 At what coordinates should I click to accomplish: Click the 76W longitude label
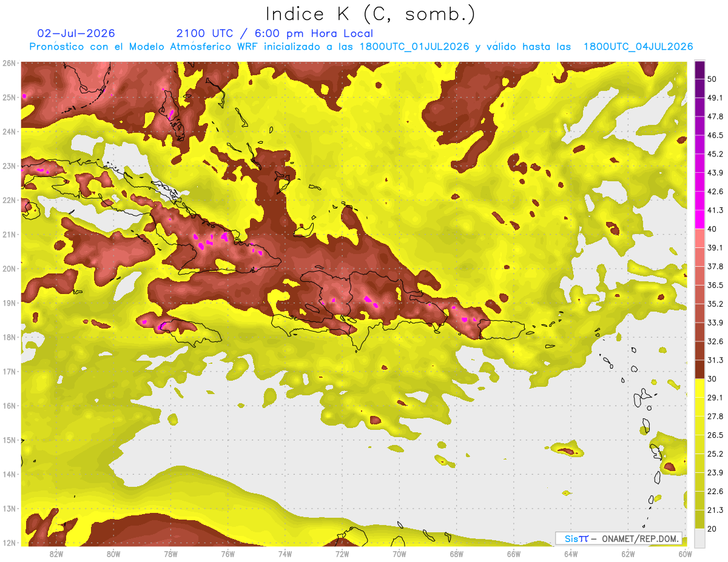pos(227,554)
